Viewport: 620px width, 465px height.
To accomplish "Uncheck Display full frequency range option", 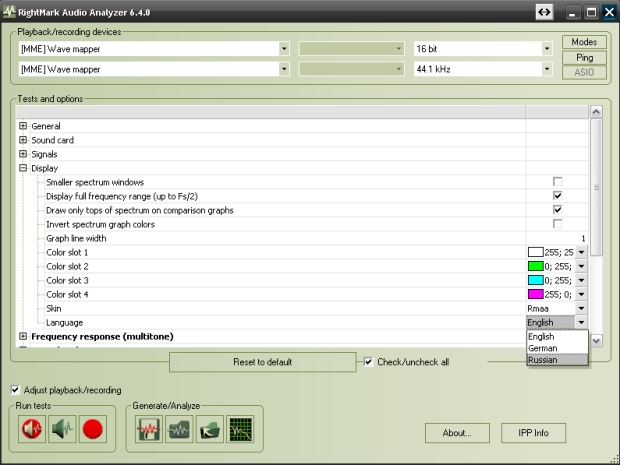I will (557, 196).
